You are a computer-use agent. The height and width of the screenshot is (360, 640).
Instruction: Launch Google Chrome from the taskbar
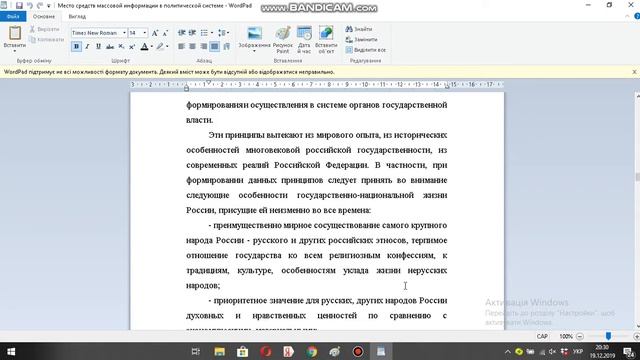(x=312, y=351)
